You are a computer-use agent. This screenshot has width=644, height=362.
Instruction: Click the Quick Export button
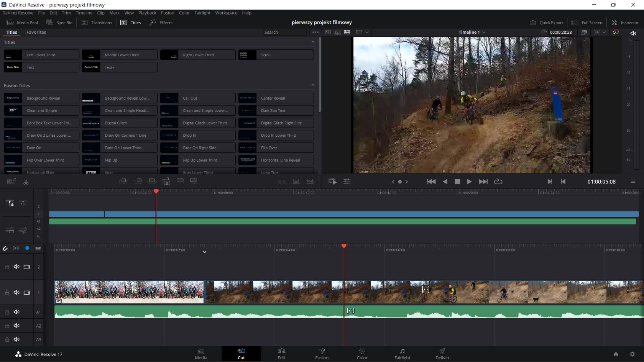click(546, 23)
